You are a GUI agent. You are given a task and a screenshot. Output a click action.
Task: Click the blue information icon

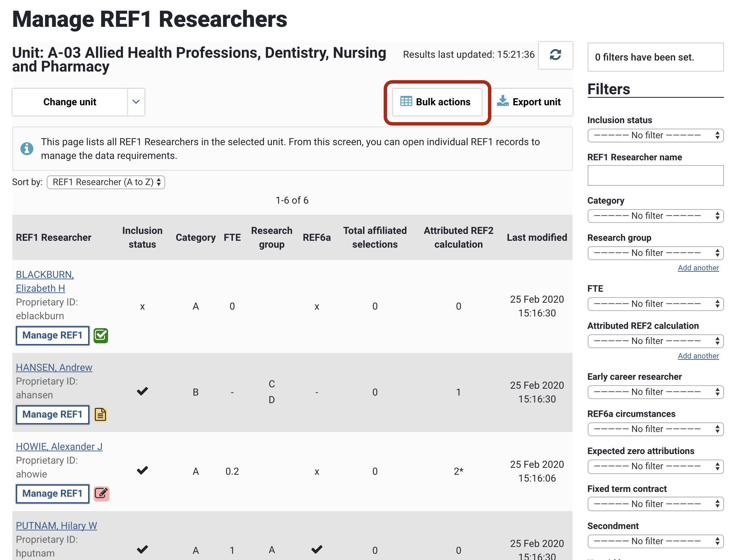tap(27, 149)
